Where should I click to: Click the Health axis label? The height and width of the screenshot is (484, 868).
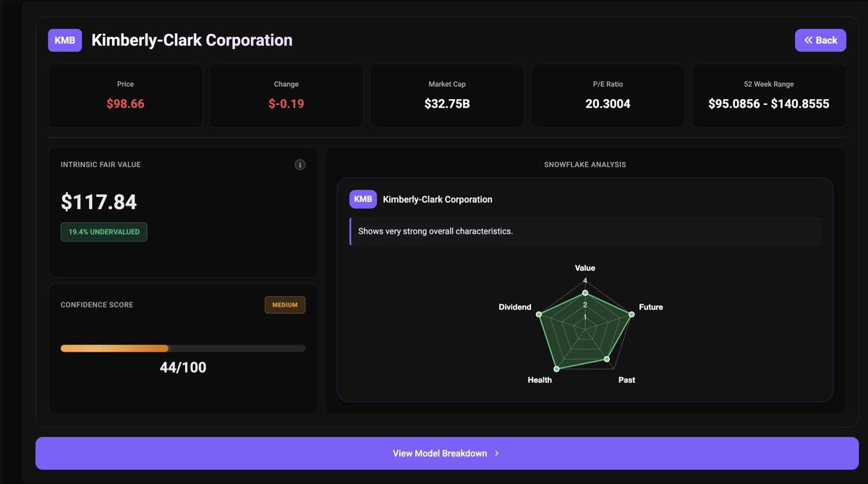[x=540, y=380]
